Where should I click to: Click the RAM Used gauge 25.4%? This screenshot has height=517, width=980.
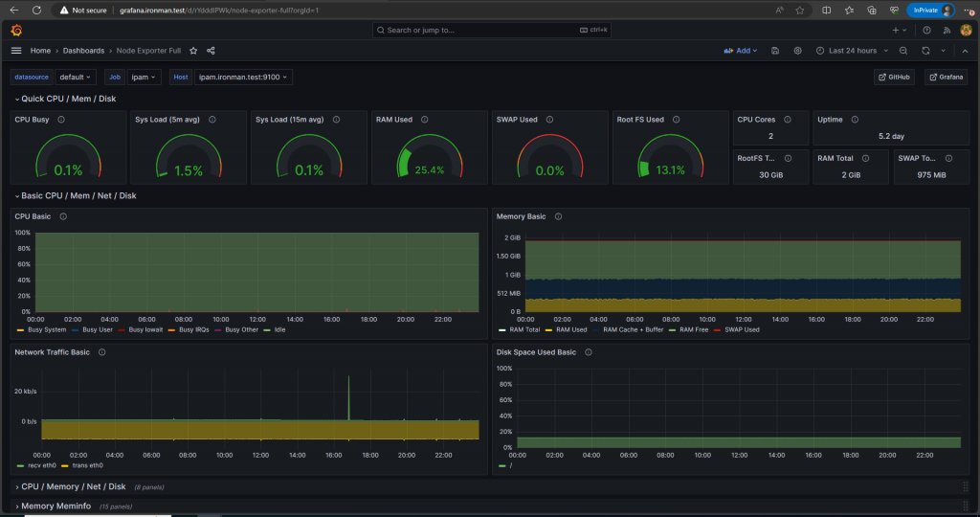(430, 156)
